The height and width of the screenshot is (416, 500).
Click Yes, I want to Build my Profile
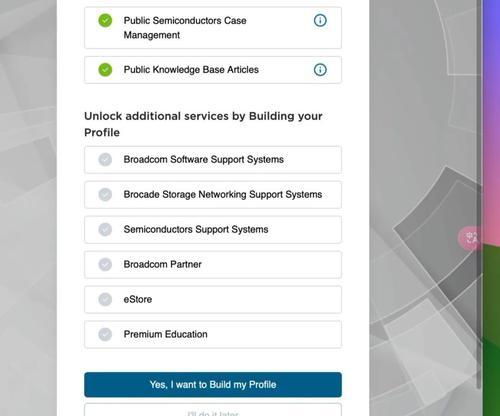click(x=213, y=385)
